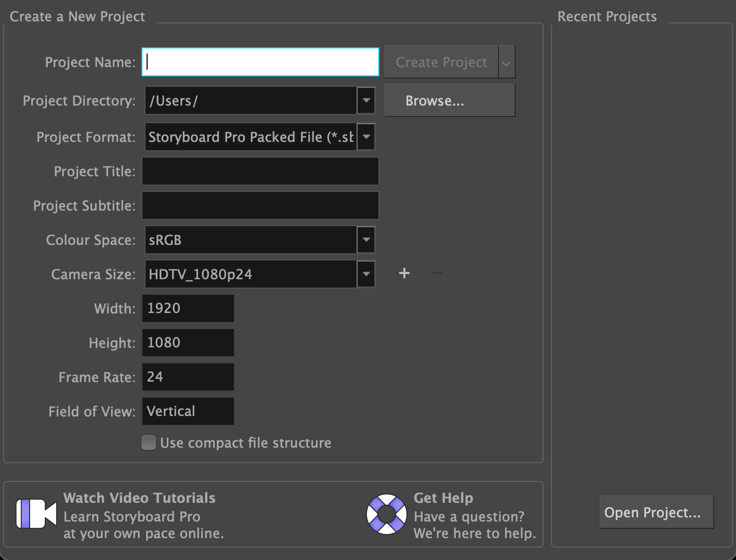Open the Get Help link text
The image size is (736, 560).
click(x=443, y=498)
